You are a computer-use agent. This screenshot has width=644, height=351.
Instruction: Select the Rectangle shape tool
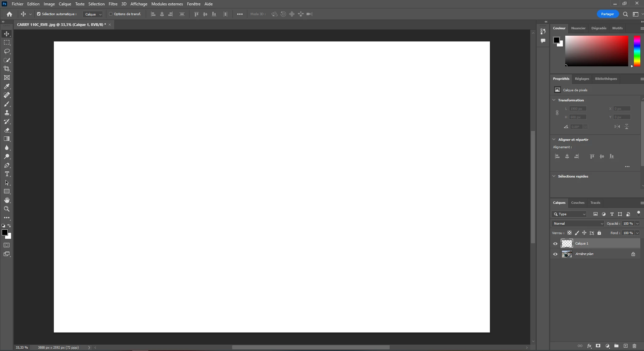pyautogui.click(x=7, y=191)
